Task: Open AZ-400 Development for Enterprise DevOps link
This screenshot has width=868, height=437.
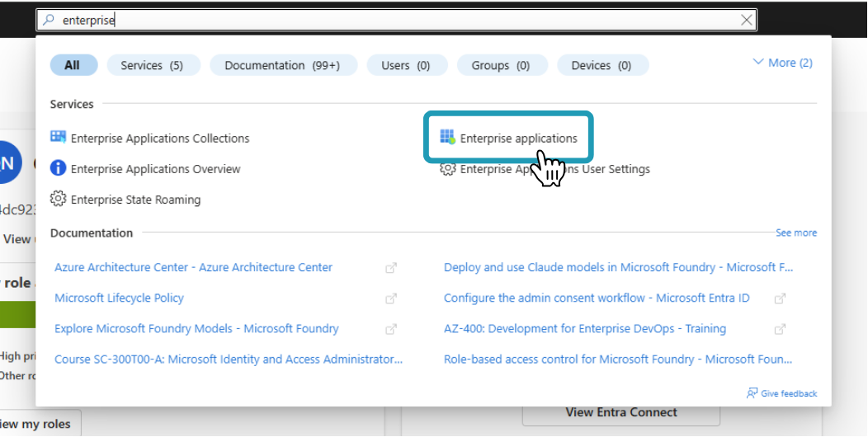Action: tap(585, 329)
